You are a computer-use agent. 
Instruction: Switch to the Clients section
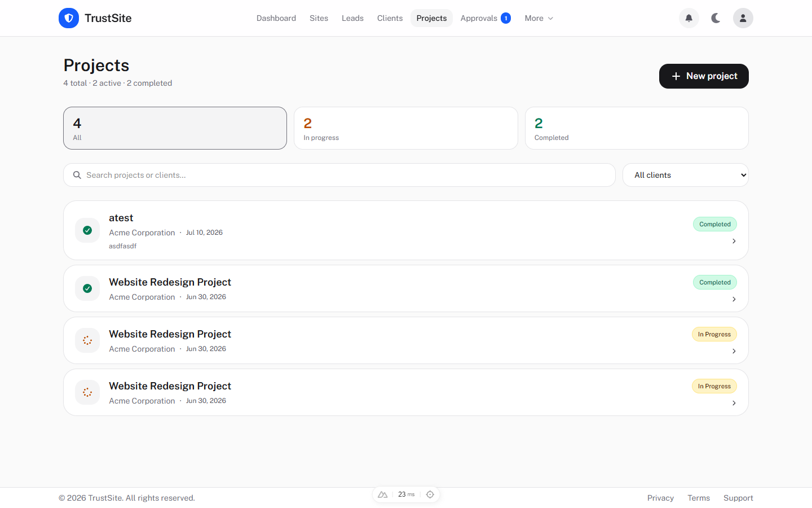pyautogui.click(x=390, y=18)
